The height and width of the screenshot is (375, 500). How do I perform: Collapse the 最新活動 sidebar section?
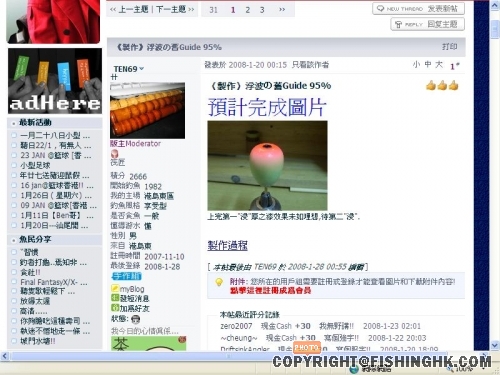[13, 123]
